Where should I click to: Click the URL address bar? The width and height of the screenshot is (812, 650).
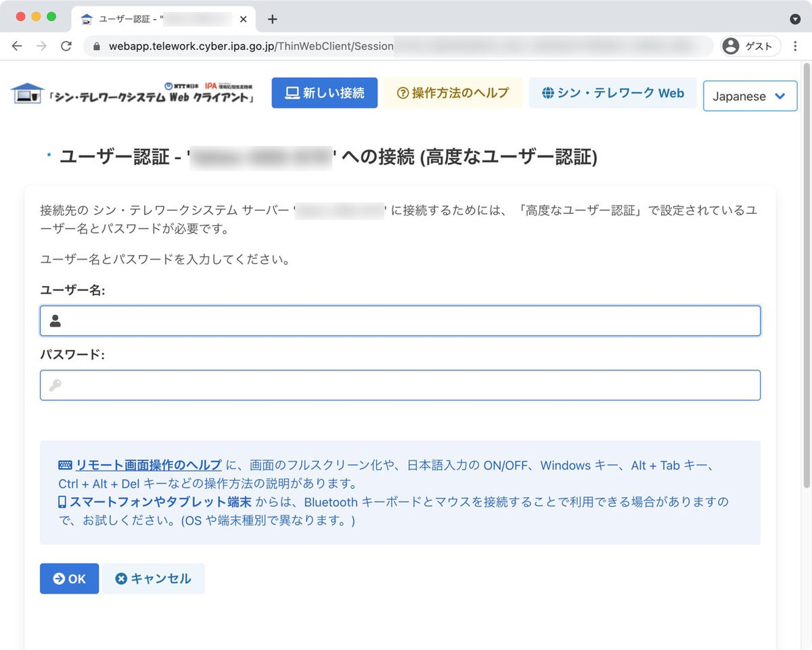398,46
